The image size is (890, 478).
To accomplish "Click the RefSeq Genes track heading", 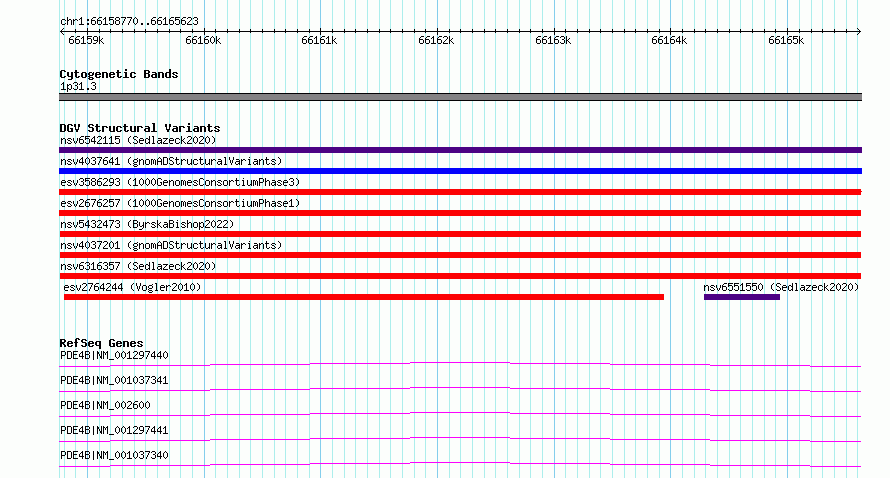I will [x=101, y=343].
